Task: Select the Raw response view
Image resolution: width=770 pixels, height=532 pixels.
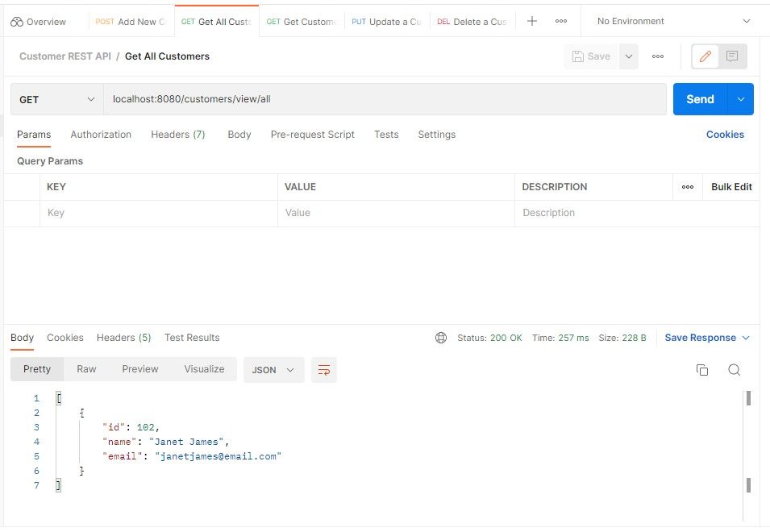Action: pyautogui.click(x=86, y=368)
